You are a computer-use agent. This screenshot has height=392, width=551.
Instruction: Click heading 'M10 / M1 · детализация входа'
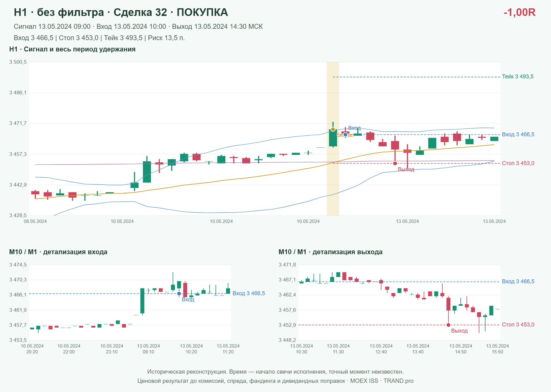[58, 252]
